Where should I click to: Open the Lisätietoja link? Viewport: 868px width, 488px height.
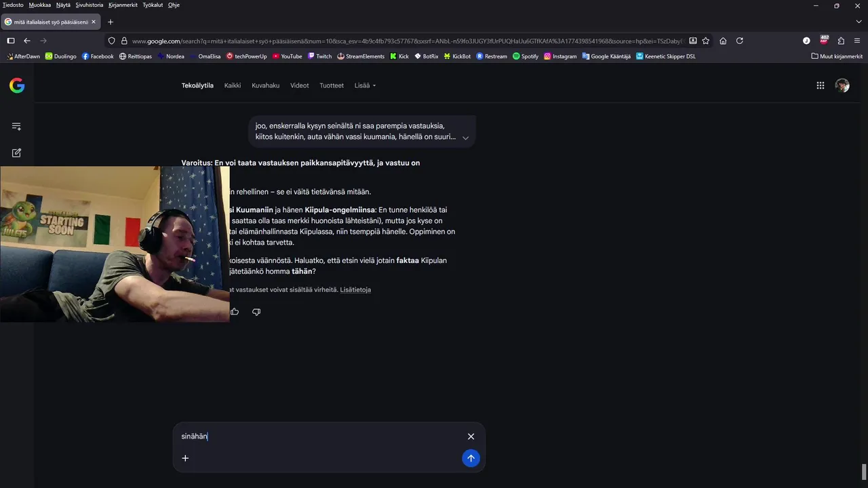pos(355,289)
